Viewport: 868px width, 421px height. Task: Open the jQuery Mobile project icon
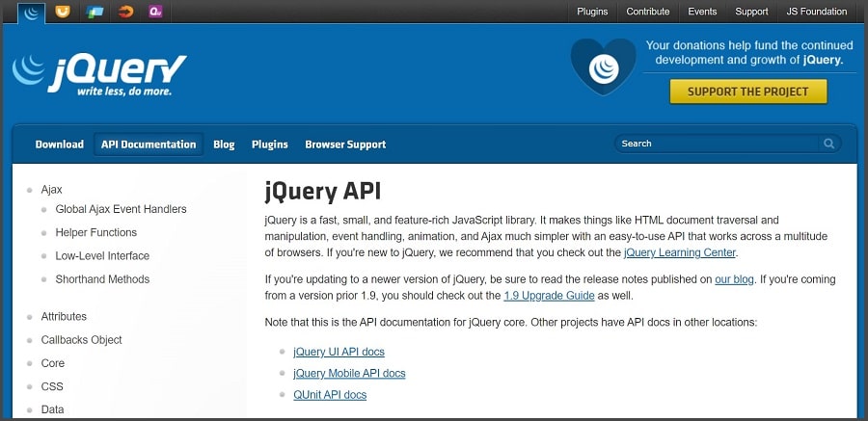(x=95, y=12)
